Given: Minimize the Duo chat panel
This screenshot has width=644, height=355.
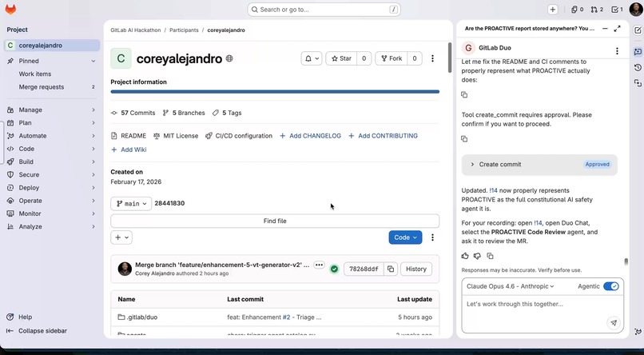Looking at the screenshot, I should 605,29.
